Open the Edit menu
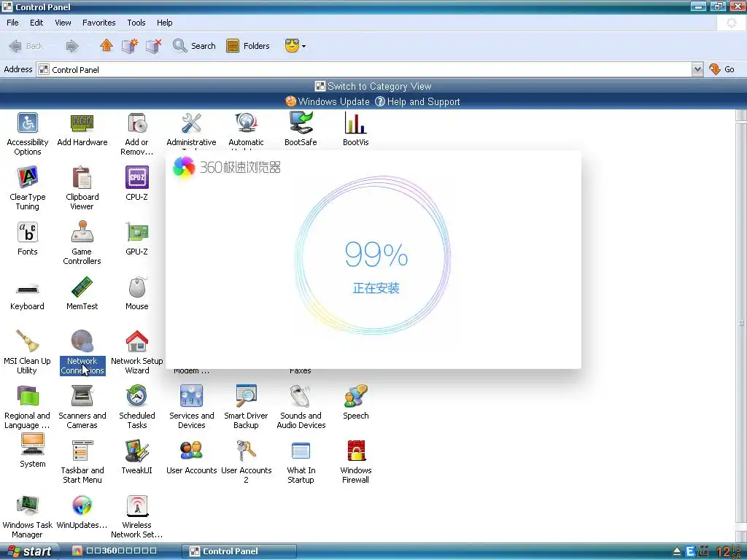Screen dimensions: 747x560 point(36,23)
